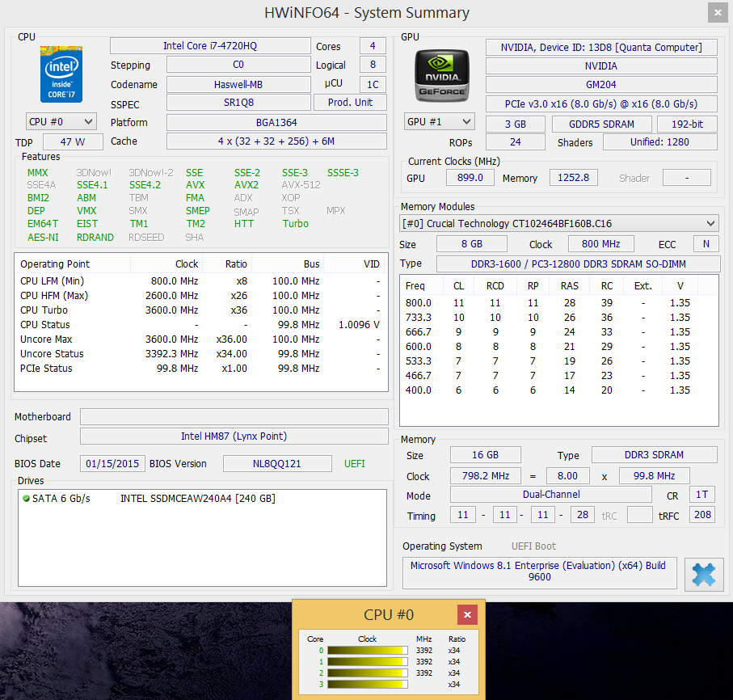Click the AVX2 feature label
Screen dimensions: 733x700
[x=246, y=185]
